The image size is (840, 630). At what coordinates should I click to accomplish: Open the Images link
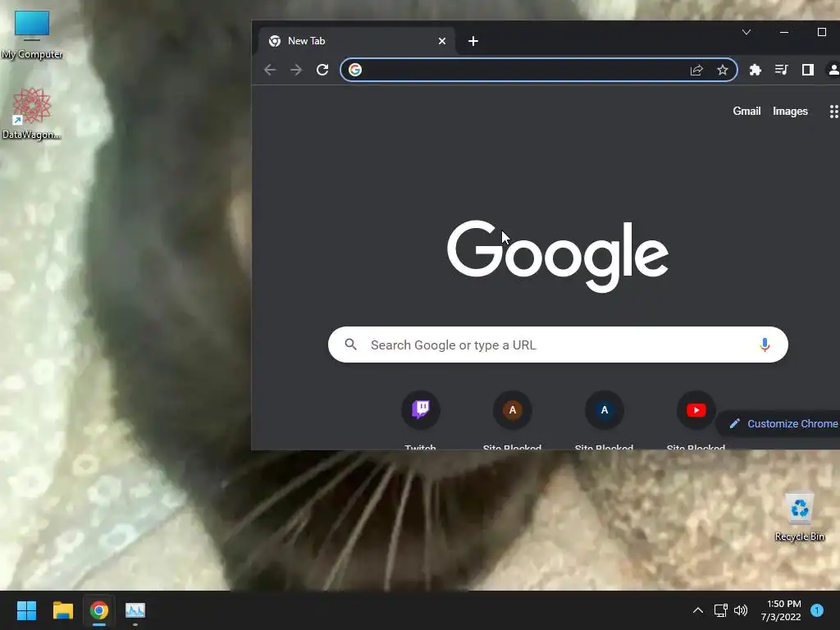(790, 111)
